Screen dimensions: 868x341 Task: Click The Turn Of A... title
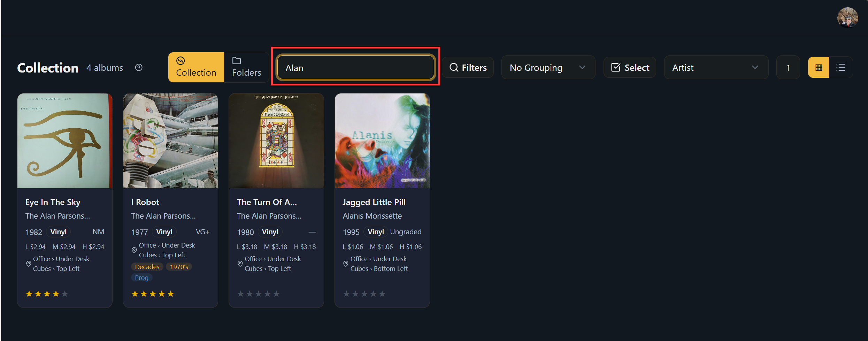click(x=267, y=202)
